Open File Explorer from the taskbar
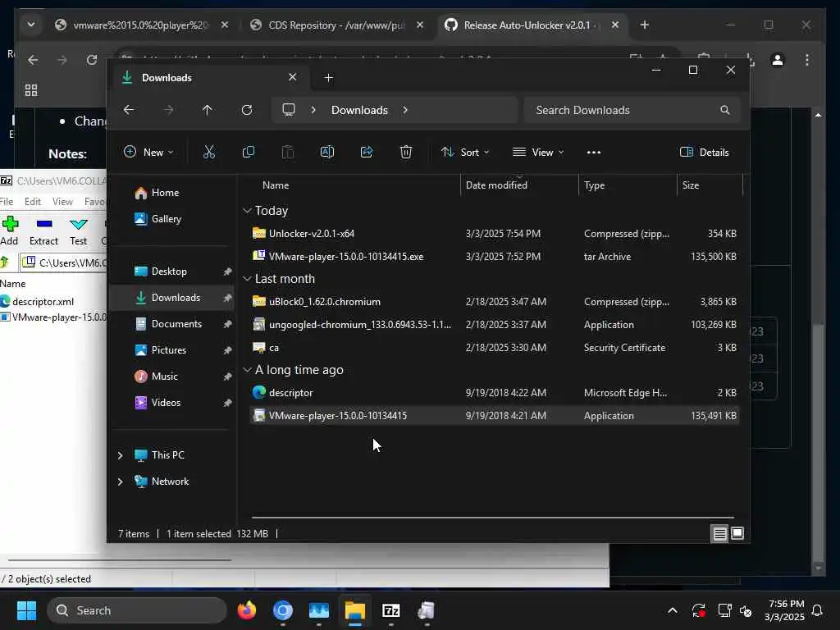This screenshot has width=840, height=630. [354, 610]
